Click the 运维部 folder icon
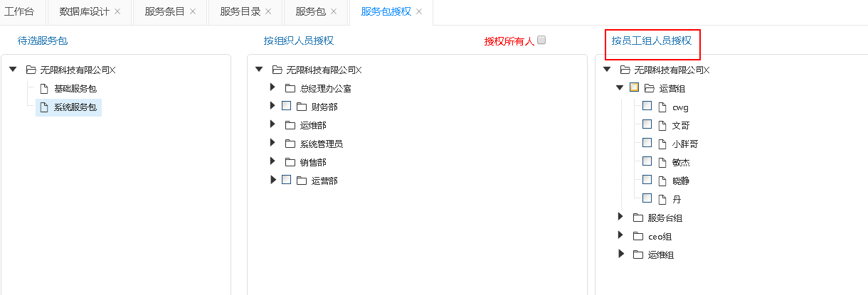The image size is (868, 295). coord(290,125)
